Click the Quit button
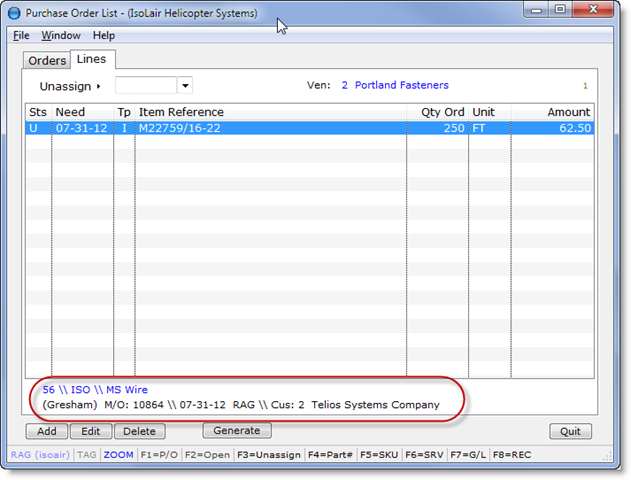631x480 pixels. pos(570,432)
